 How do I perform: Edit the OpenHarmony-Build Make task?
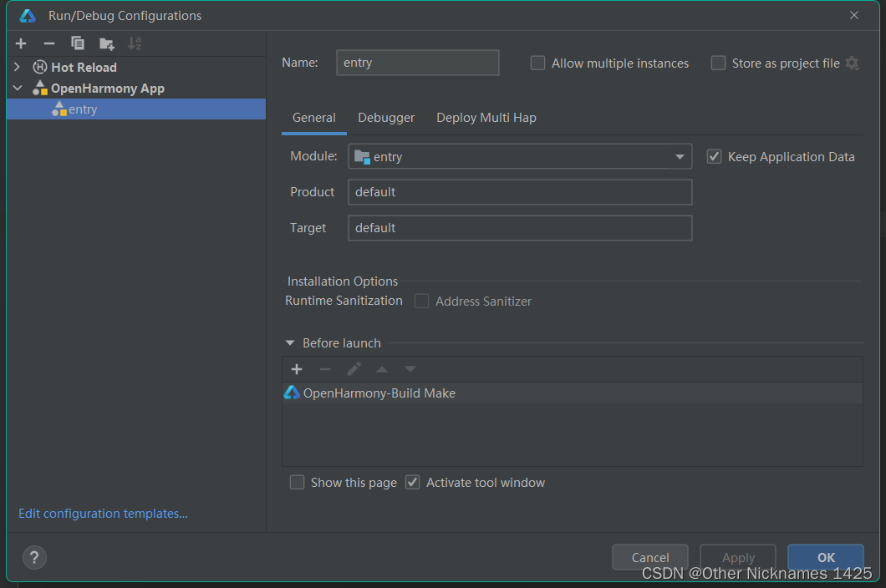tap(354, 368)
